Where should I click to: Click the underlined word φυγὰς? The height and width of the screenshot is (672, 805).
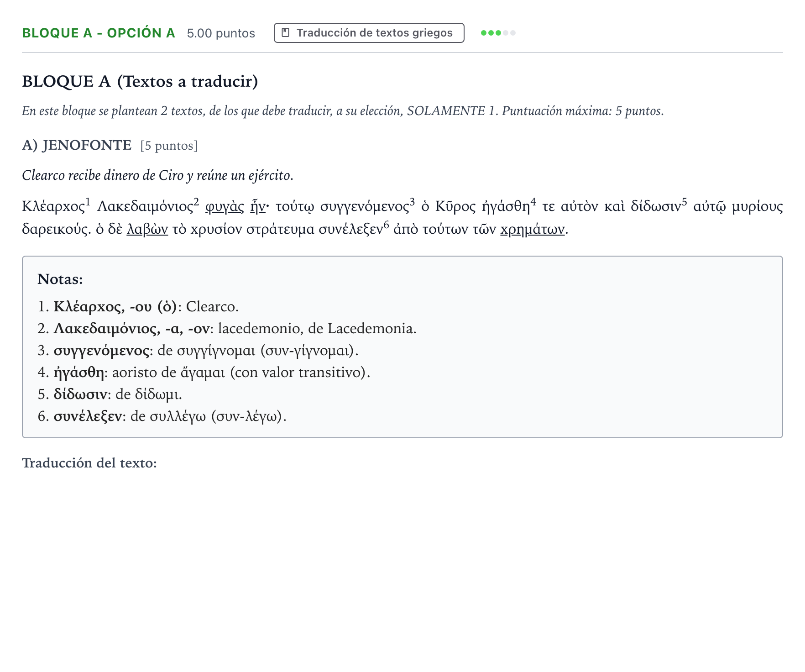click(225, 206)
